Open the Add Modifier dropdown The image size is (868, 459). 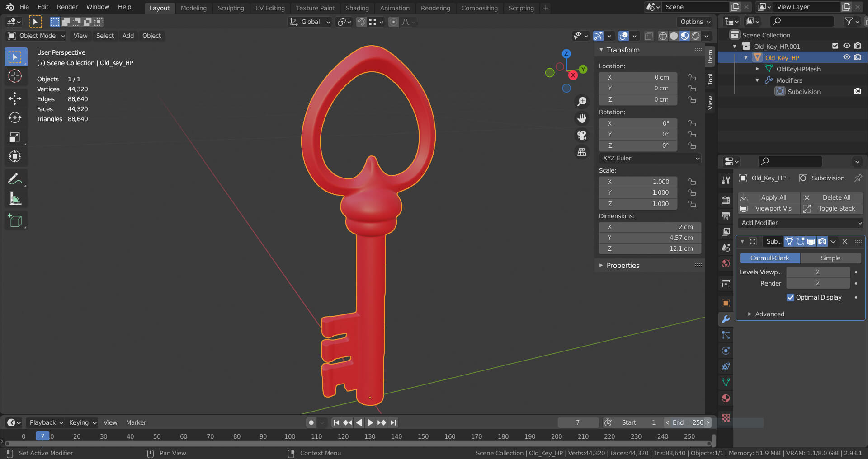800,223
